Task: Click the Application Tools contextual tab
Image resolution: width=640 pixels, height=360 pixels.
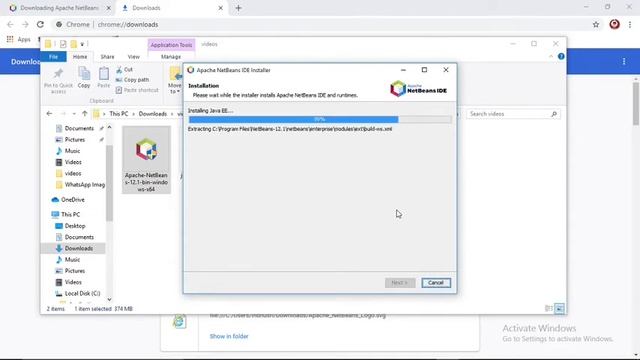Action: click(171, 45)
